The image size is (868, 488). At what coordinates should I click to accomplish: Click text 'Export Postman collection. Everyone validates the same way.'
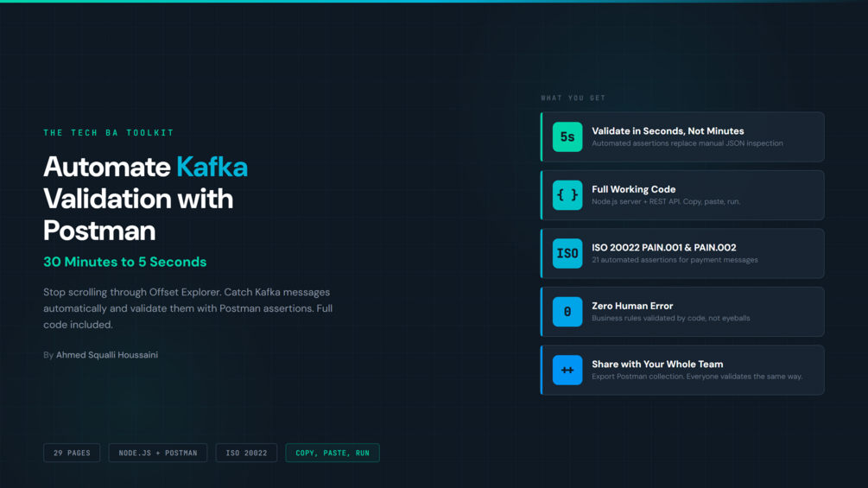coord(697,377)
